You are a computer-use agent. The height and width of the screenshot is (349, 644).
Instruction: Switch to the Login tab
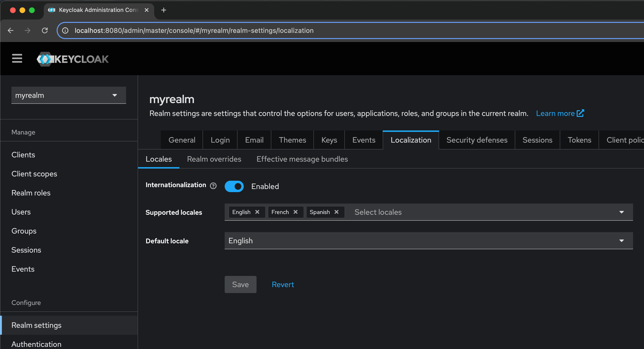pos(220,140)
